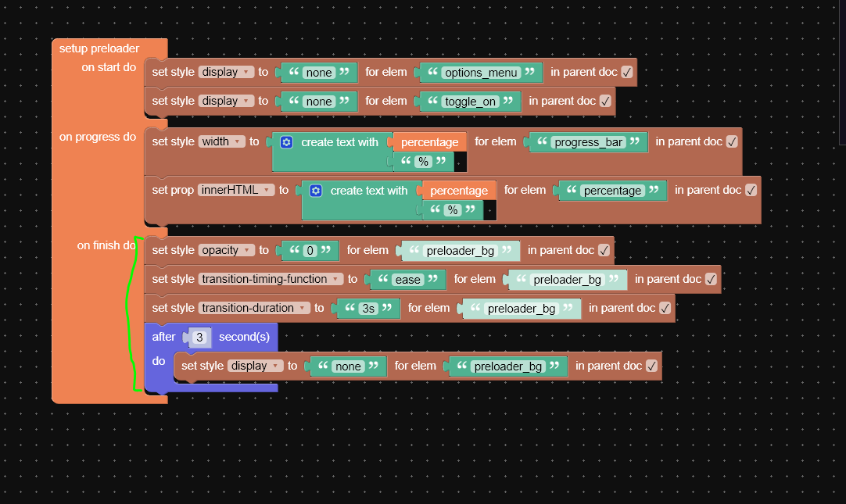
Task: Open the transition-timing-function dropdown
Action: tap(271, 279)
